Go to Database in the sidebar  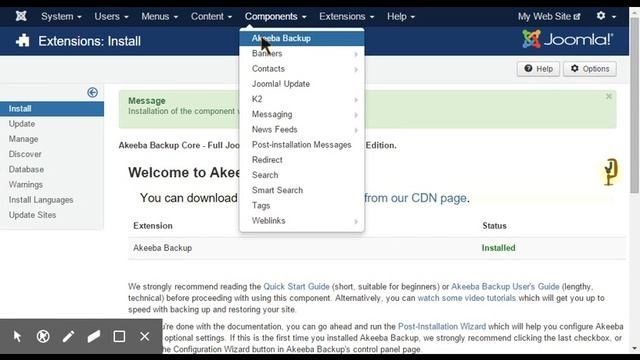(52, 169)
